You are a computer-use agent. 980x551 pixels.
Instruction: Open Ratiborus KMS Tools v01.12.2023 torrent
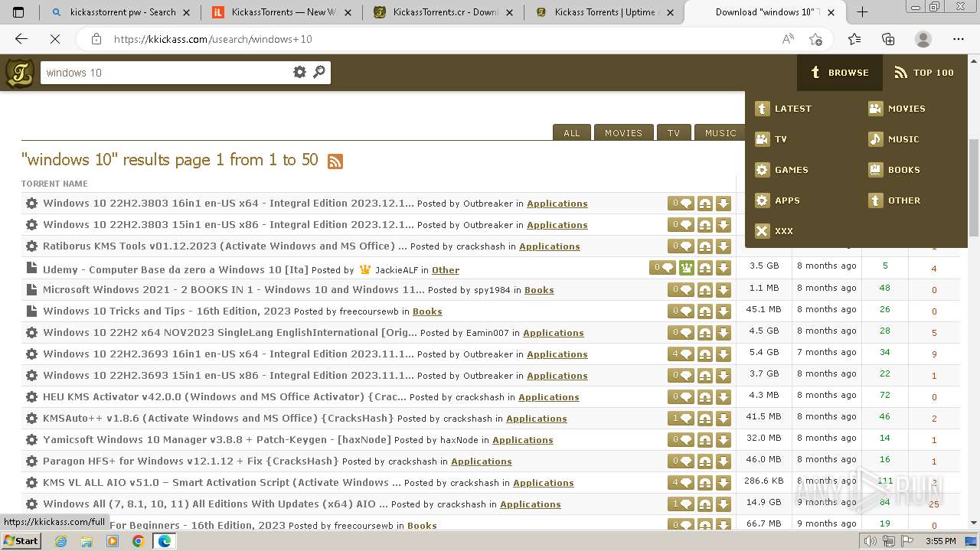[225, 246]
